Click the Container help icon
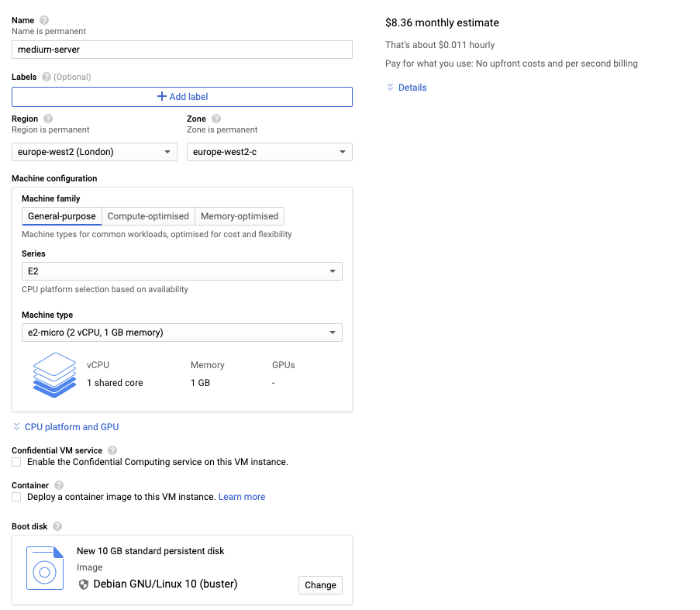Viewport: 700px width, 610px height. pos(60,484)
